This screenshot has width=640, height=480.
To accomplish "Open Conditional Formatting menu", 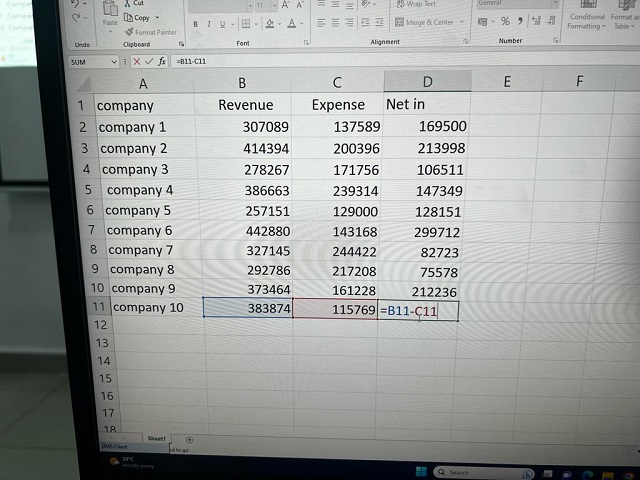I will pyautogui.click(x=587, y=16).
